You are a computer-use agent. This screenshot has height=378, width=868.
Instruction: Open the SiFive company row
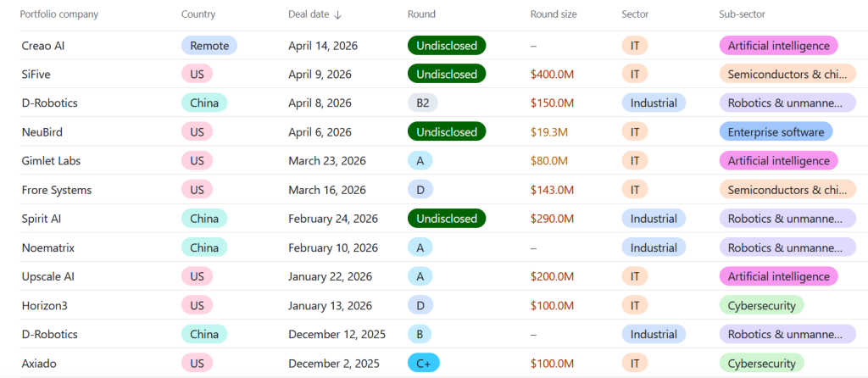(x=37, y=75)
